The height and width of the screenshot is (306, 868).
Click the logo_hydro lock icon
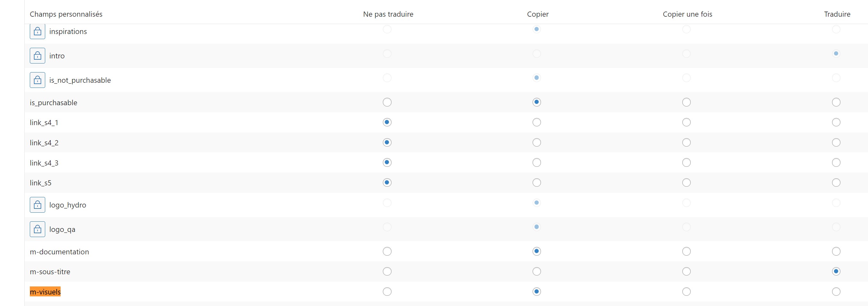click(38, 205)
